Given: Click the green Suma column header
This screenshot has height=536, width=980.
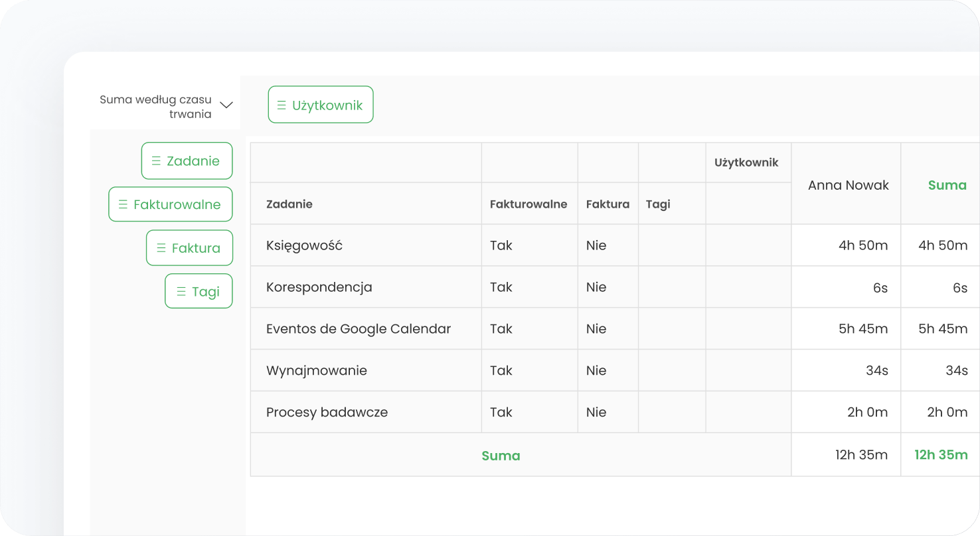Looking at the screenshot, I should tap(947, 186).
